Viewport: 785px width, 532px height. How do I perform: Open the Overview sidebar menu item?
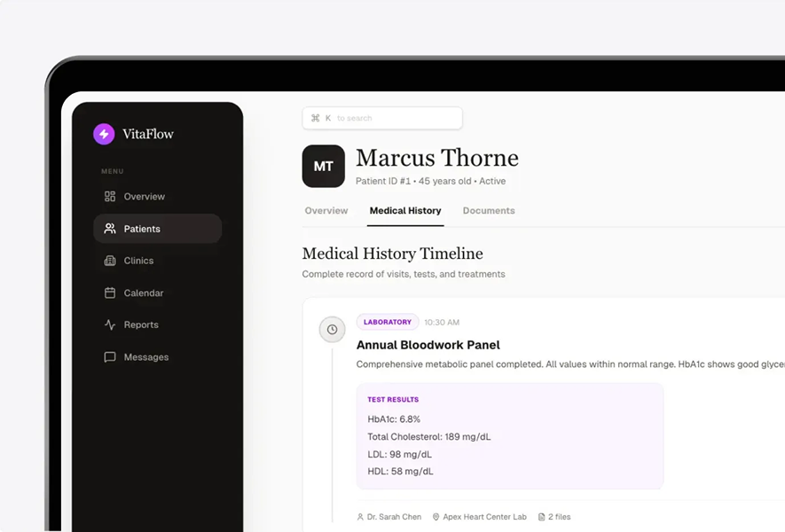(x=157, y=196)
